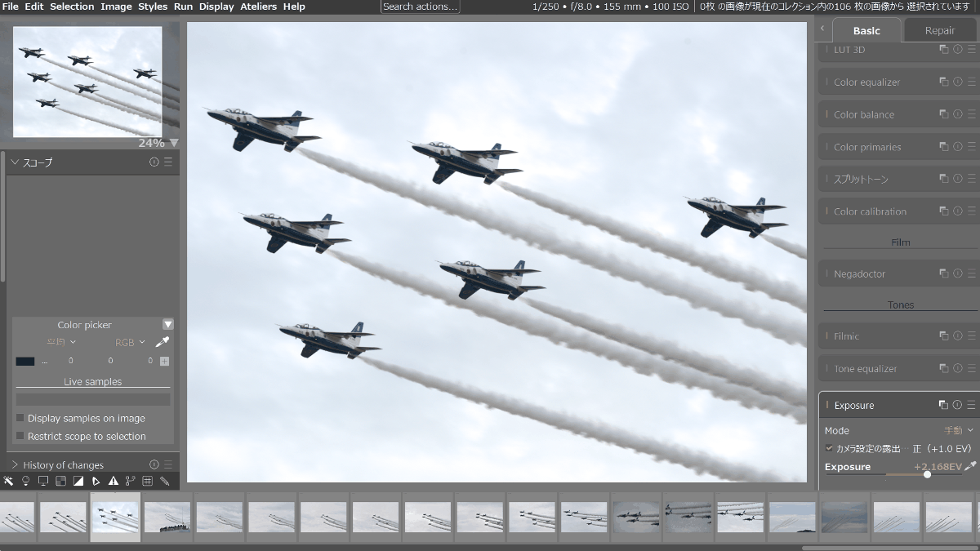Adjust the Exposure EV slider handle
This screenshot has width=980, height=551.
927,474
